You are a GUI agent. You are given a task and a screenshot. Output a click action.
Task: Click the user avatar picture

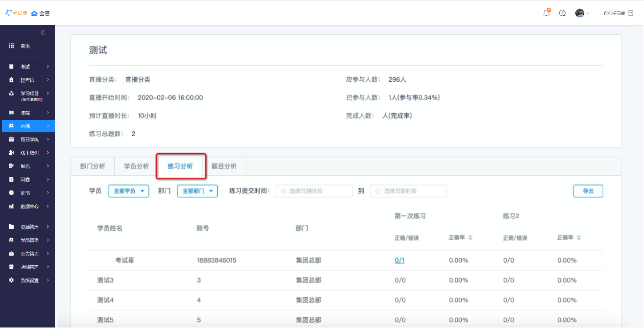(x=579, y=13)
